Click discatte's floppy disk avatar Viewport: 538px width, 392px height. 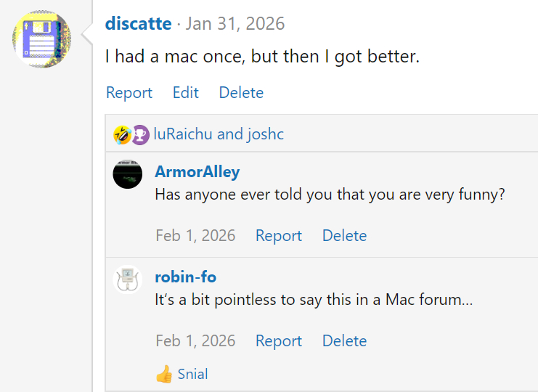42,39
